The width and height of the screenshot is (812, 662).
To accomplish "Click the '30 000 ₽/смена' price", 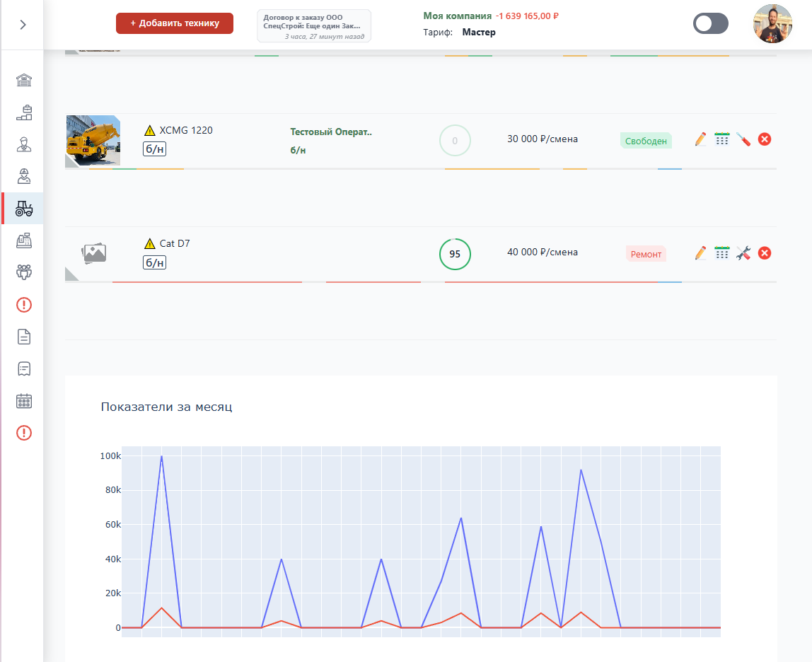I will (543, 139).
